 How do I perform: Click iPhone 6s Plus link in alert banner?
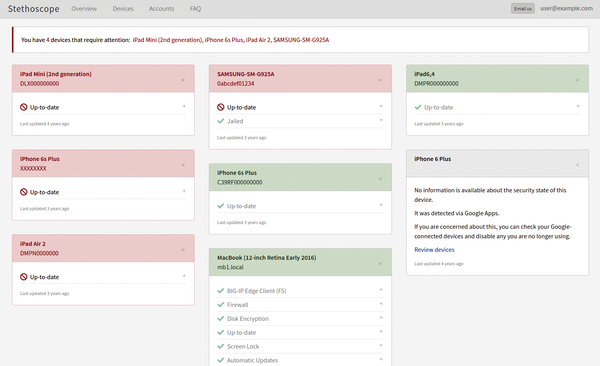click(x=224, y=40)
